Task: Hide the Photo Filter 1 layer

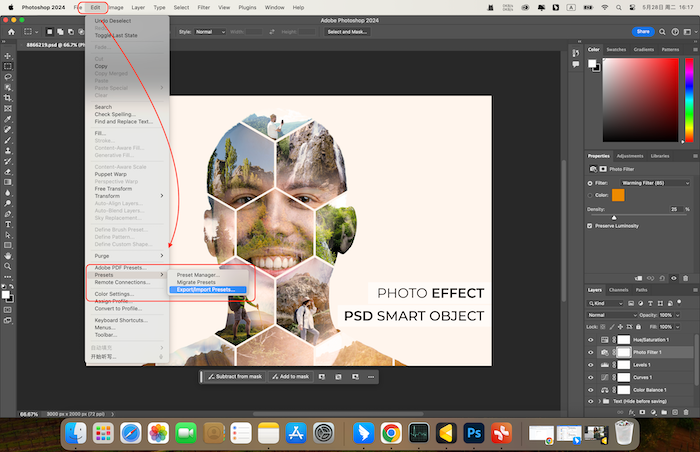Action: coord(591,352)
